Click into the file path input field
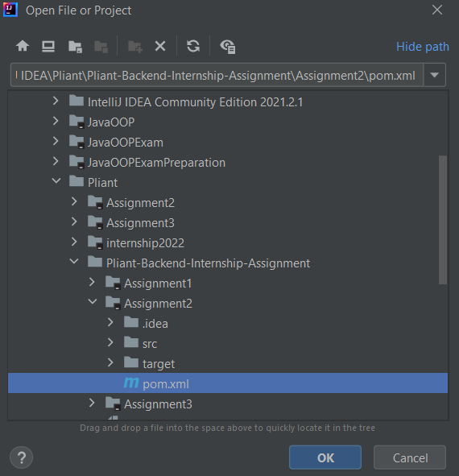 (217, 75)
